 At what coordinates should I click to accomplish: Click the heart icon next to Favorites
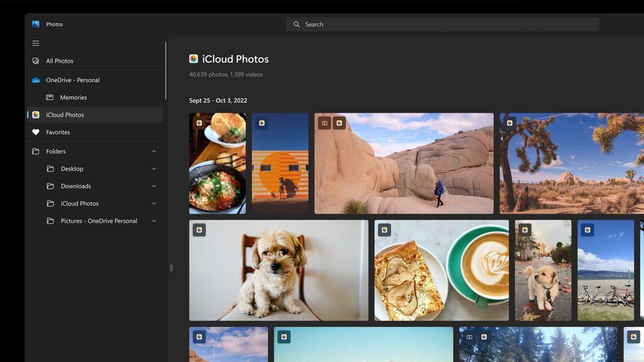tap(36, 132)
